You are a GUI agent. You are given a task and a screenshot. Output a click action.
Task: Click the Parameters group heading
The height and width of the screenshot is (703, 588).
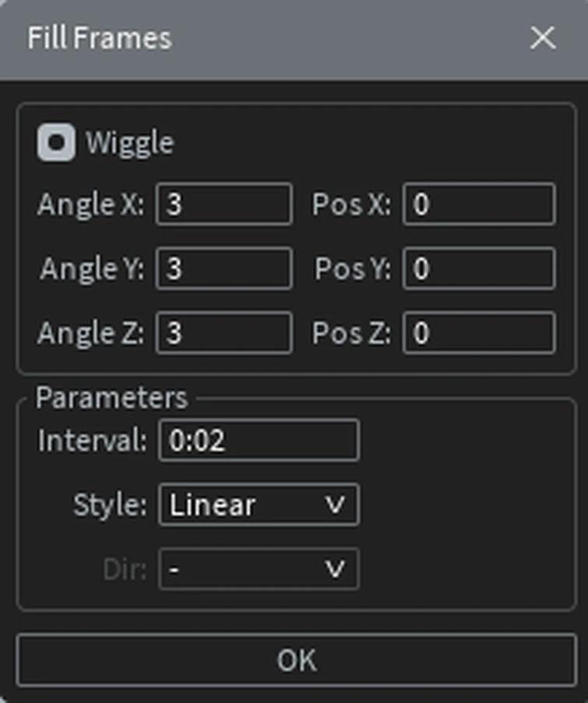tap(112, 398)
